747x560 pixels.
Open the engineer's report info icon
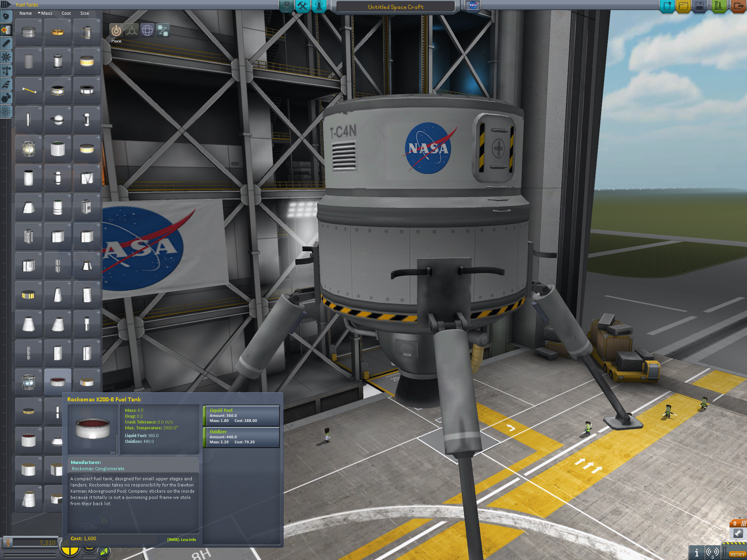pyautogui.click(x=696, y=553)
